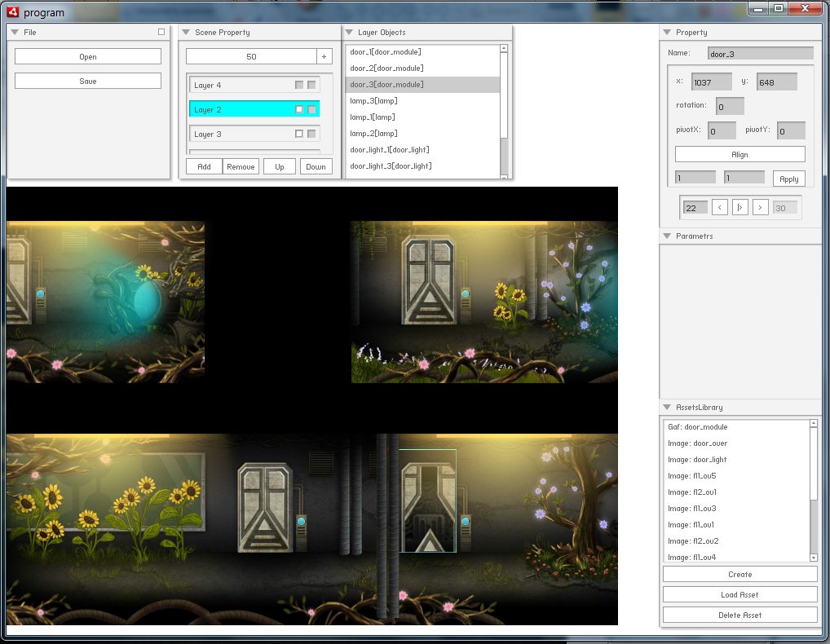Image resolution: width=830 pixels, height=644 pixels.
Task: Select door_light_3[door_light] object
Action: click(x=422, y=166)
